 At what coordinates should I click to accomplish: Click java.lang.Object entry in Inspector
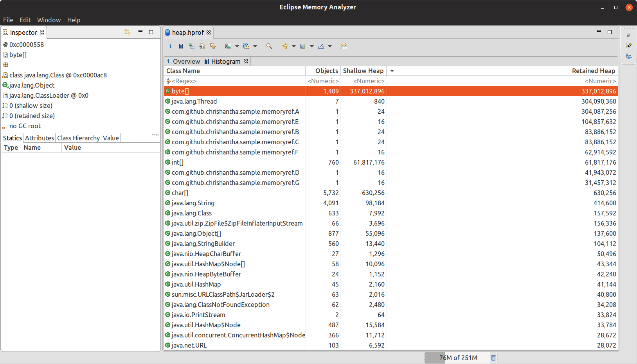pos(32,85)
